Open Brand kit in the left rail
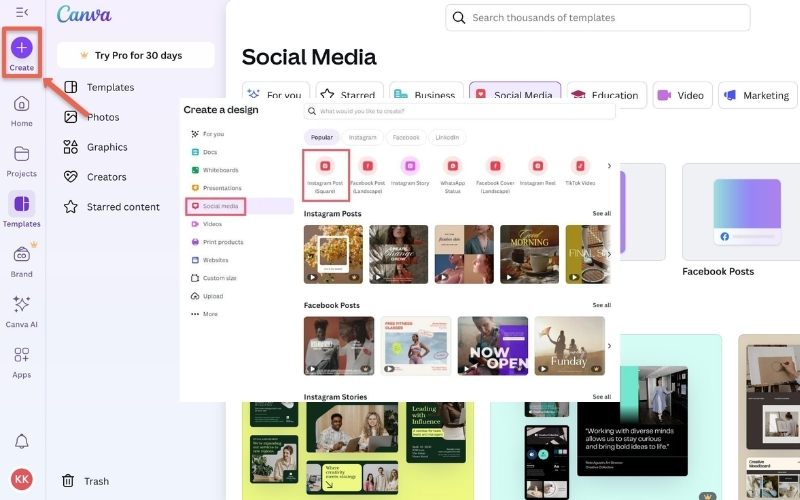Screen dimensions: 800x500 (21, 261)
